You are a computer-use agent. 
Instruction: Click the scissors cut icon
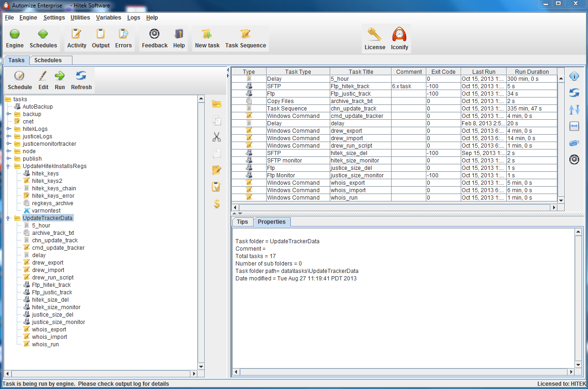coord(216,137)
